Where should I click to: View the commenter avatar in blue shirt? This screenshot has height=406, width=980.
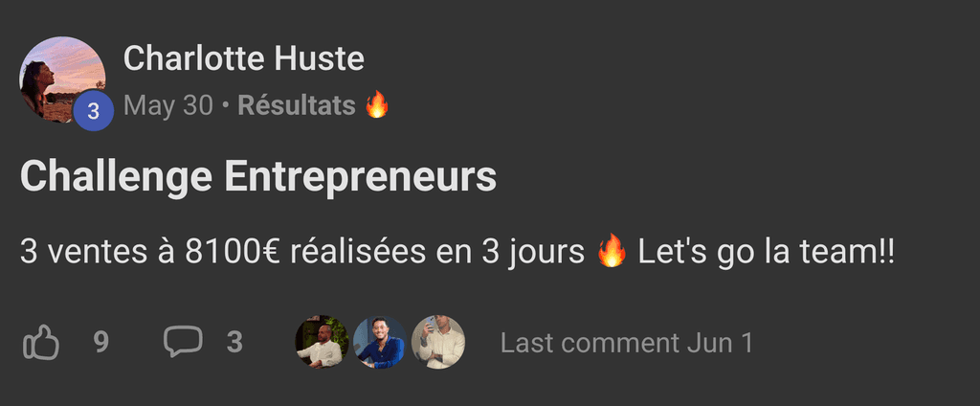[380, 342]
